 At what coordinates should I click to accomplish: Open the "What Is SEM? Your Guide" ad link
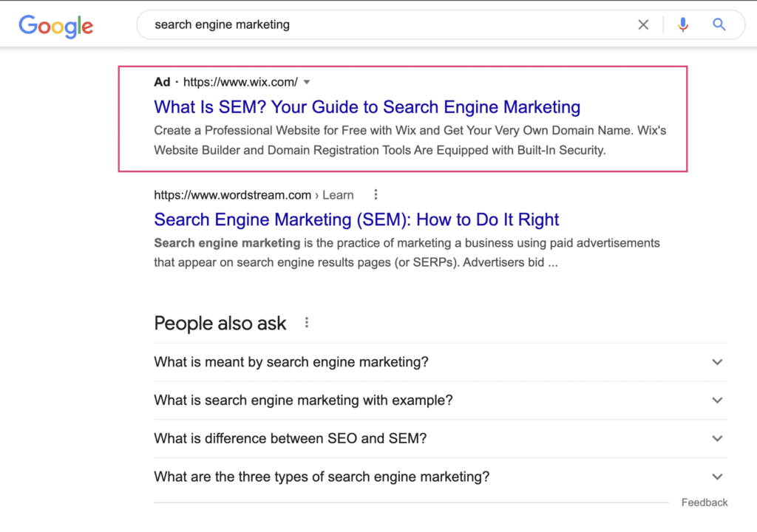[367, 107]
